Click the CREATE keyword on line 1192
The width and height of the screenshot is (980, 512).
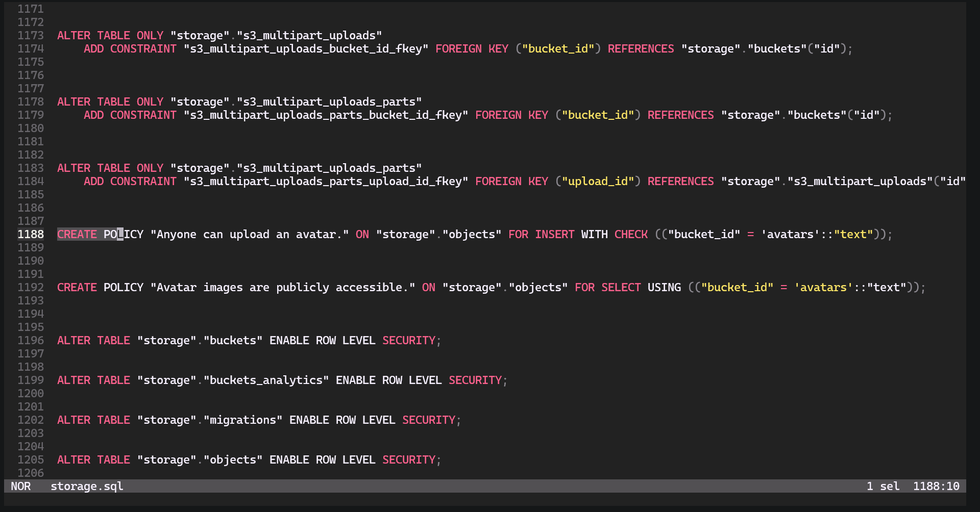pyautogui.click(x=77, y=287)
